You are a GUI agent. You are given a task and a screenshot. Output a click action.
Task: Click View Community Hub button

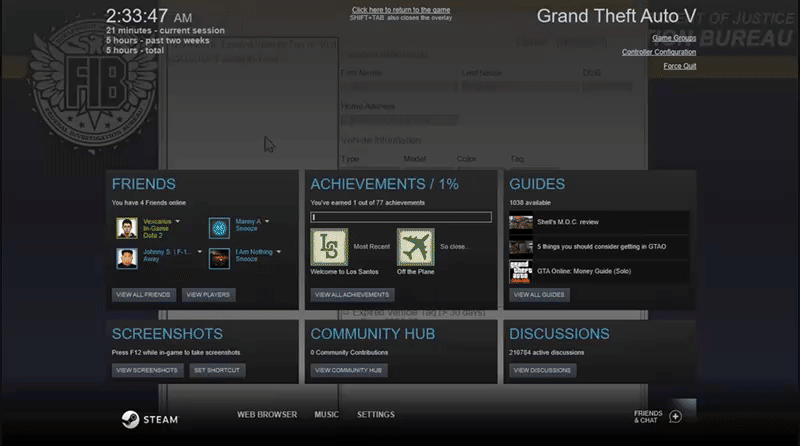point(348,370)
